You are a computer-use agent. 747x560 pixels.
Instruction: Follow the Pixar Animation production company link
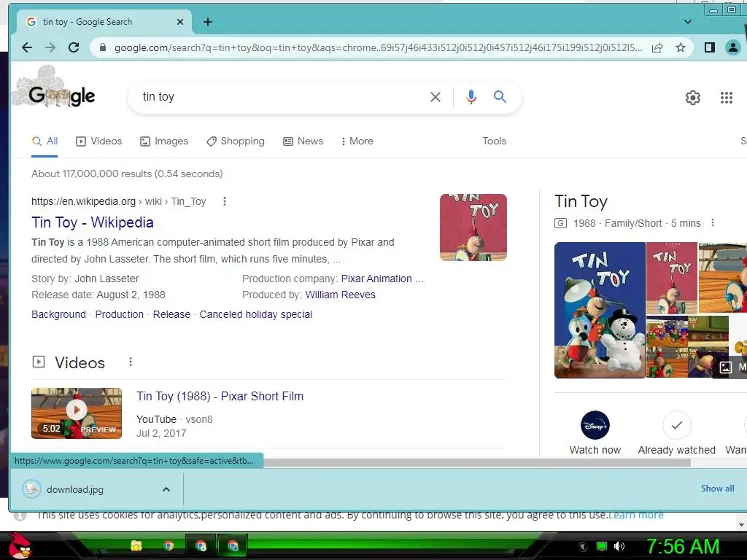(x=382, y=279)
